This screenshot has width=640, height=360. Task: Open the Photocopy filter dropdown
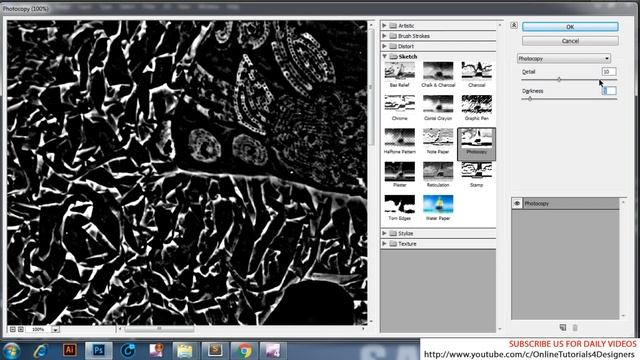[564, 58]
